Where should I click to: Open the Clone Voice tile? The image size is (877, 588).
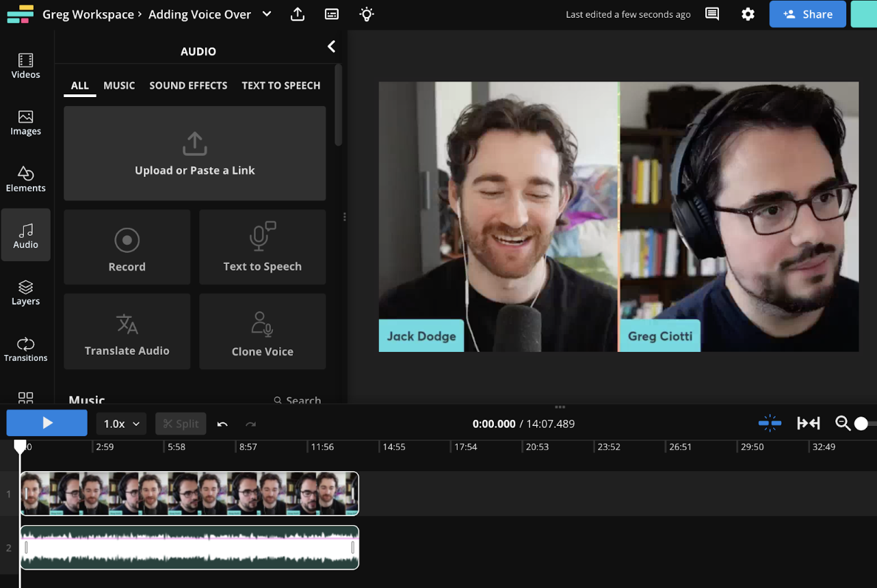pos(262,332)
